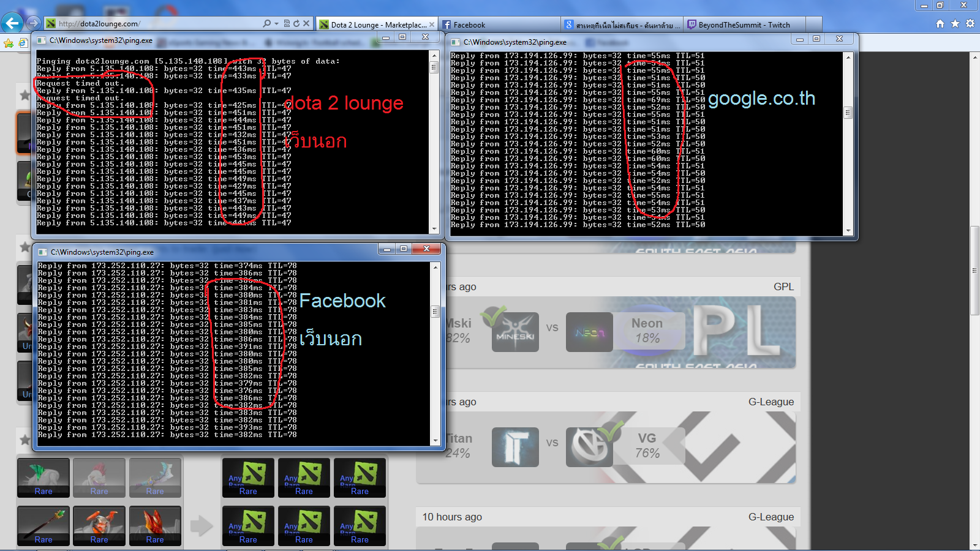Click scroll-down arrow in the 173.194.126.99 ping window

(x=848, y=231)
